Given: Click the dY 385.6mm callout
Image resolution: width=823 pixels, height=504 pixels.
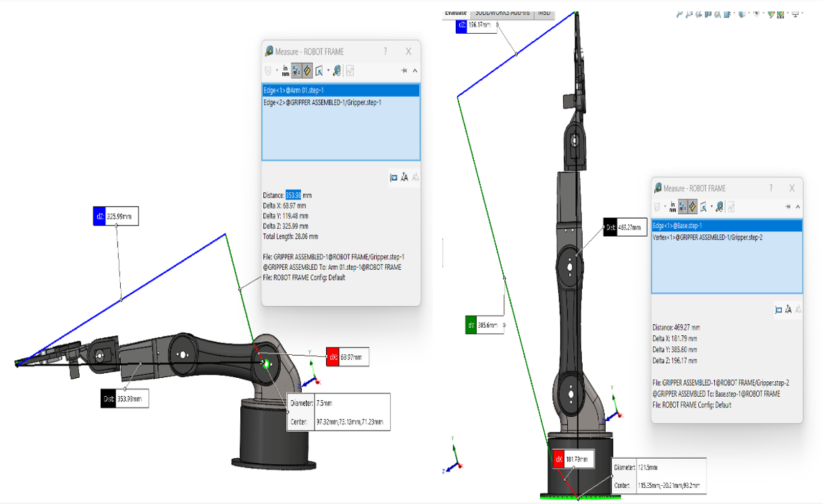Looking at the screenshot, I should (485, 325).
